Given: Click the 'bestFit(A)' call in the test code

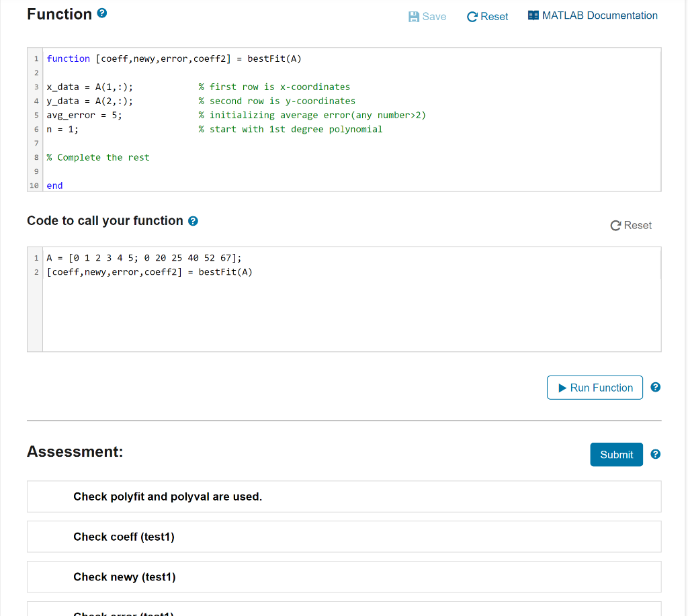Looking at the screenshot, I should [227, 271].
